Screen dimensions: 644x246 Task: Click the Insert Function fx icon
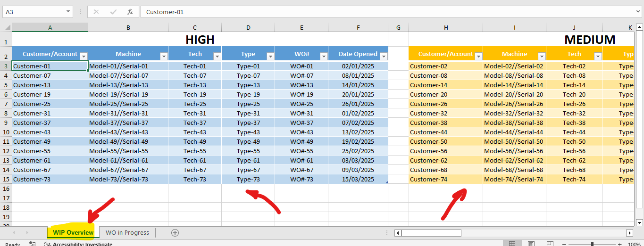click(x=130, y=12)
